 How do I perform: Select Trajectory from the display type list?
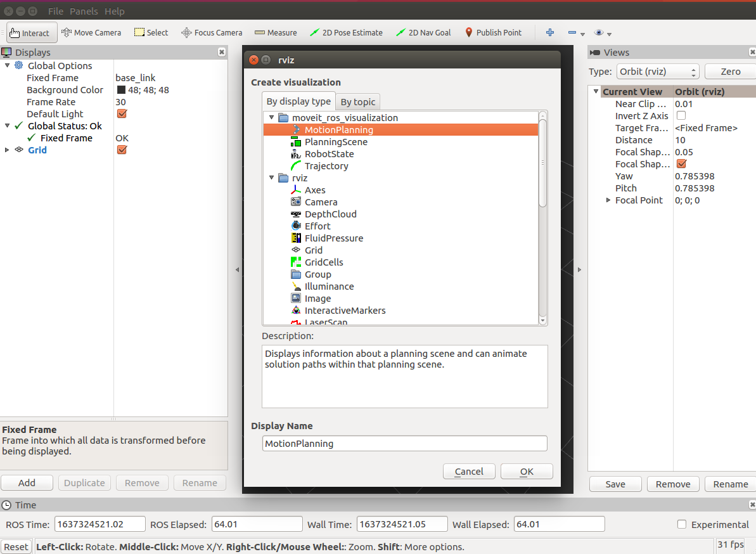point(325,165)
